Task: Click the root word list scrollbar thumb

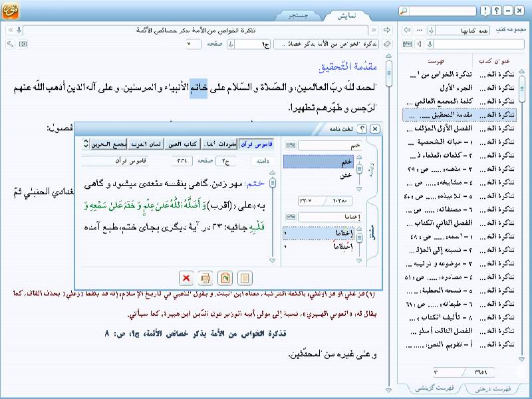Action: 359,169
